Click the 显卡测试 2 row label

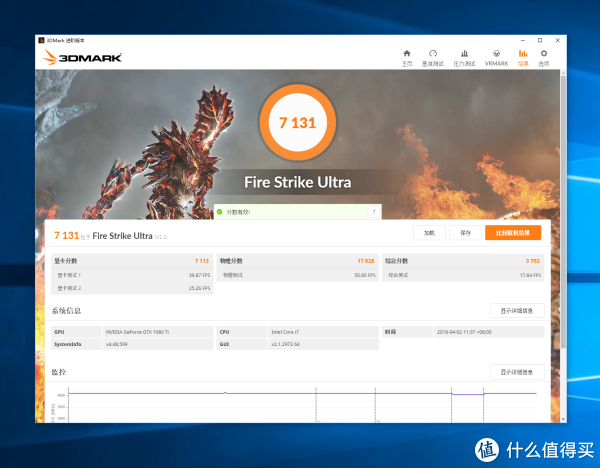pyautogui.click(x=69, y=288)
